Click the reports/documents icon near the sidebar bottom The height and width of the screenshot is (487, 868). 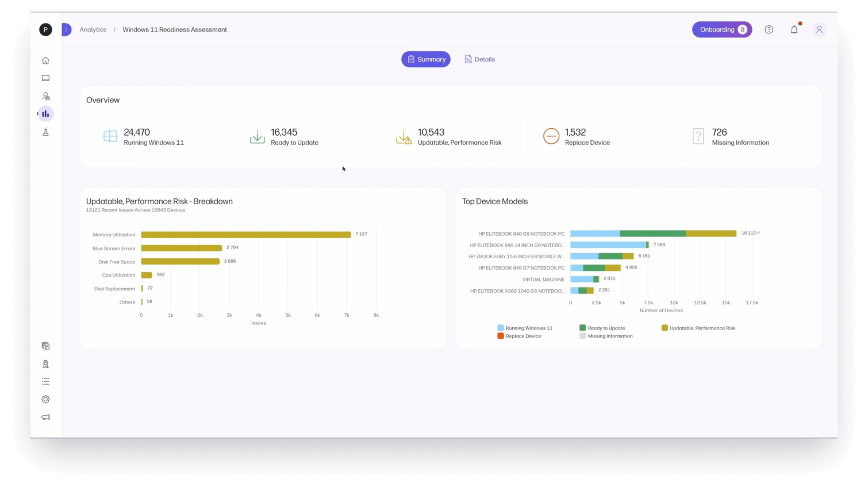[x=45, y=346]
